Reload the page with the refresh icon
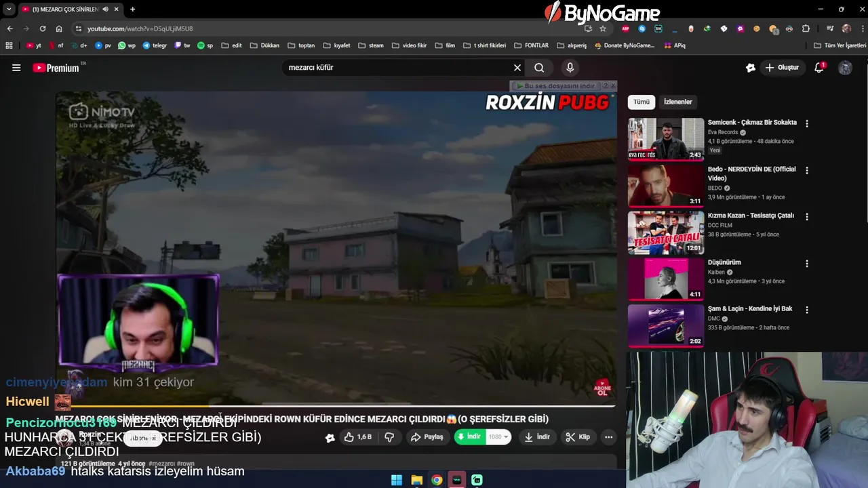 [43, 28]
